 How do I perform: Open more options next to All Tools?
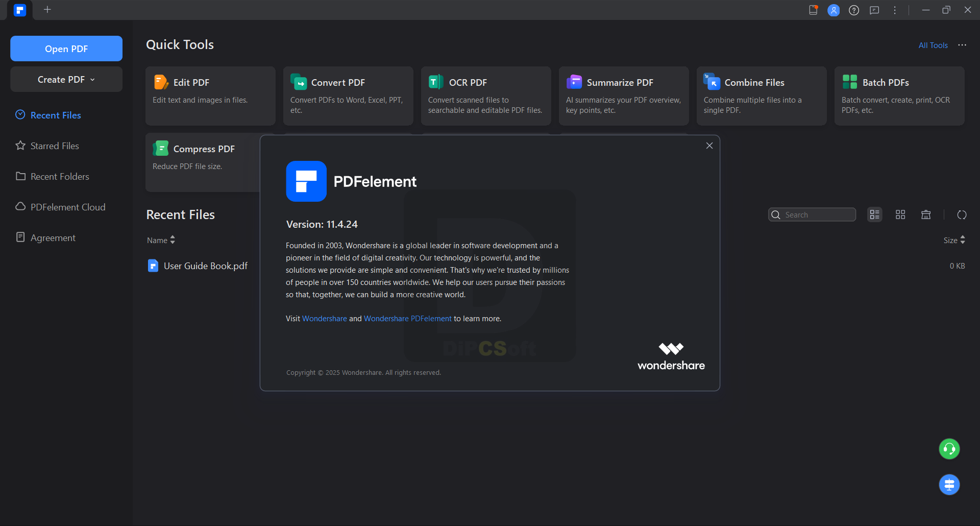[x=962, y=45]
